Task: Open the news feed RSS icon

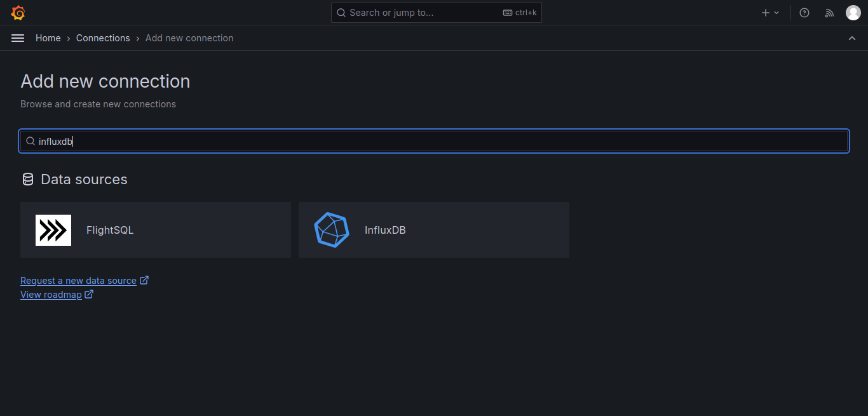Action: pyautogui.click(x=829, y=13)
